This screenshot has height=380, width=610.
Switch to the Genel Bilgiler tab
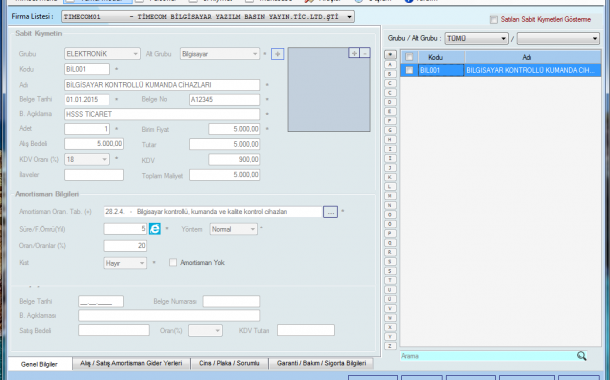[39, 364]
